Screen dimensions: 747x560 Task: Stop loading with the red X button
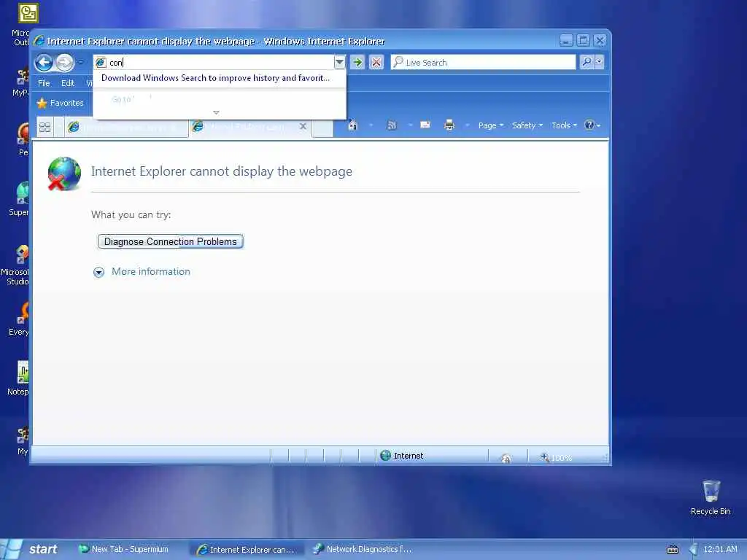point(376,63)
